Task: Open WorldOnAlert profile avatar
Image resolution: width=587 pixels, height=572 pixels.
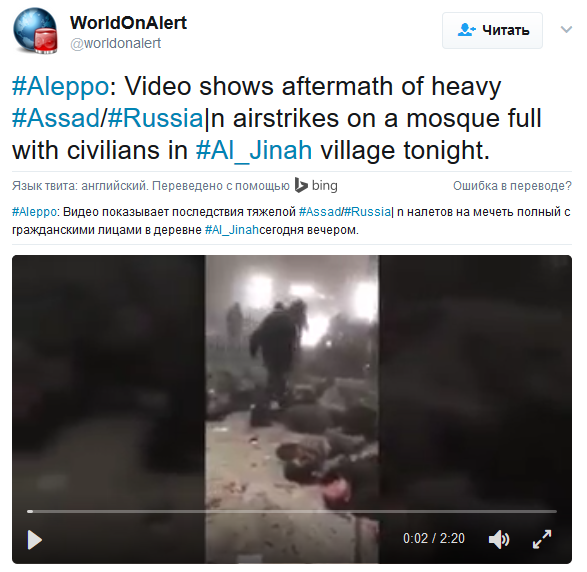Action: click(x=35, y=31)
